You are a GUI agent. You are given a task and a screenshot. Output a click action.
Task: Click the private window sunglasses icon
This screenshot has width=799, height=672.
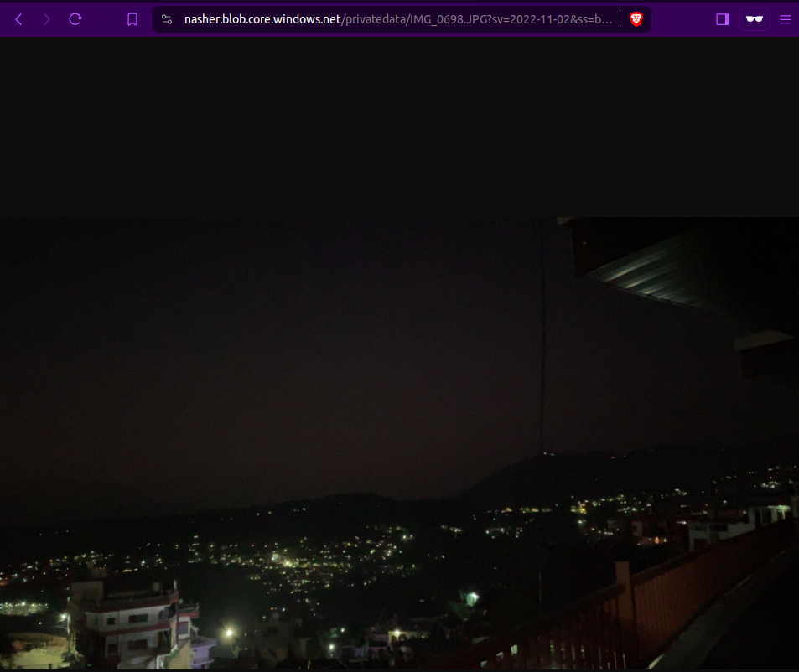[754, 19]
